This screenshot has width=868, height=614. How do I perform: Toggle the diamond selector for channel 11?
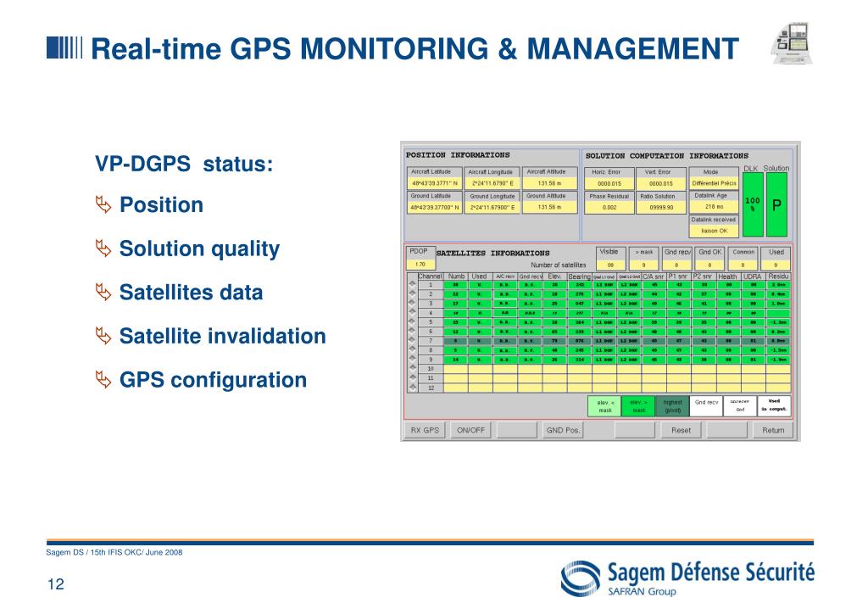[412, 378]
